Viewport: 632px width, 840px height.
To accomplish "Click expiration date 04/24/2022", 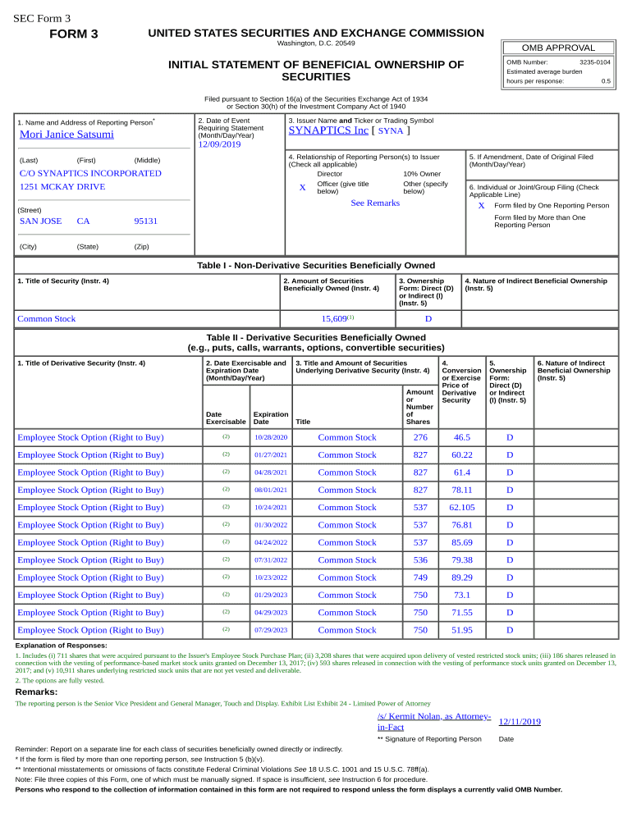I will click(x=271, y=542).
